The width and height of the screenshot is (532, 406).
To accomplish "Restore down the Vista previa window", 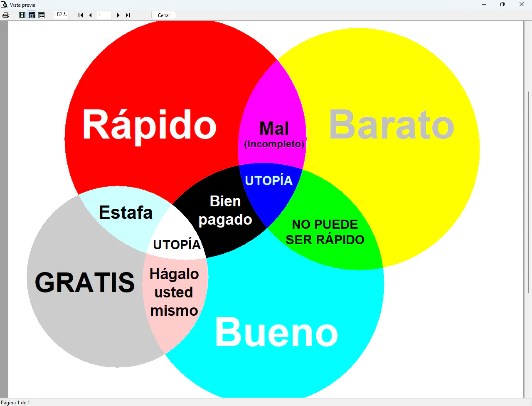I will coord(502,5).
